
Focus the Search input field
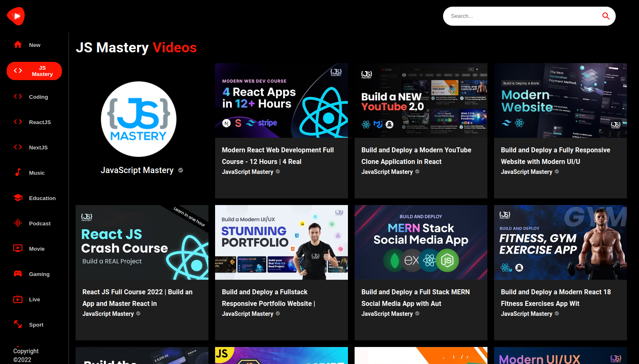coord(524,16)
